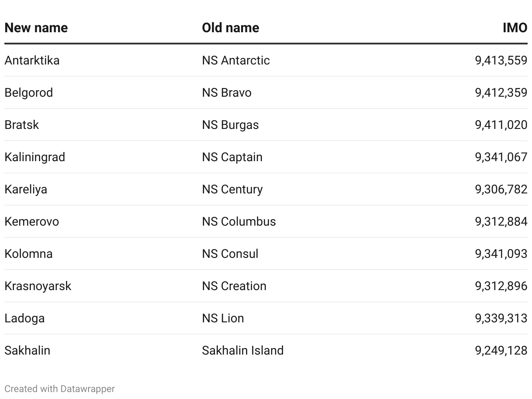
Task: Click the NS Columbus cell
Action: click(239, 221)
